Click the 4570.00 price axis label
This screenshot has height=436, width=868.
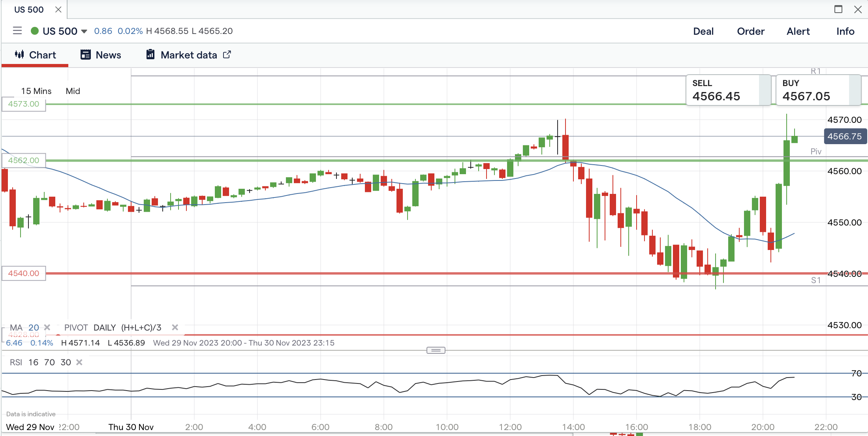pyautogui.click(x=845, y=120)
